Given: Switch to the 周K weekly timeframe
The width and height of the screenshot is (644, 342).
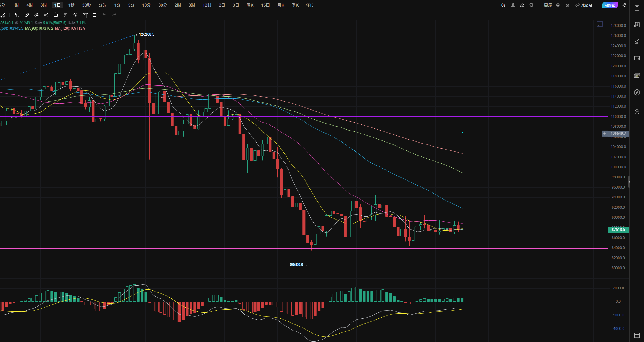Looking at the screenshot, I should coord(250,5).
